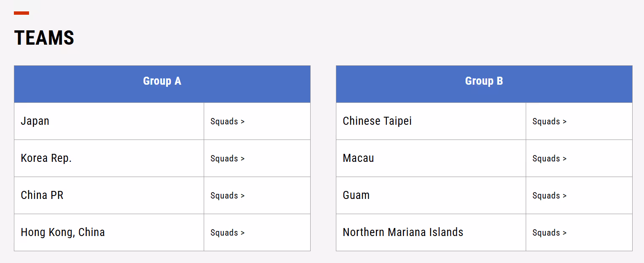Click the TEAMS section heading
This screenshot has height=263, width=644.
coord(44,38)
